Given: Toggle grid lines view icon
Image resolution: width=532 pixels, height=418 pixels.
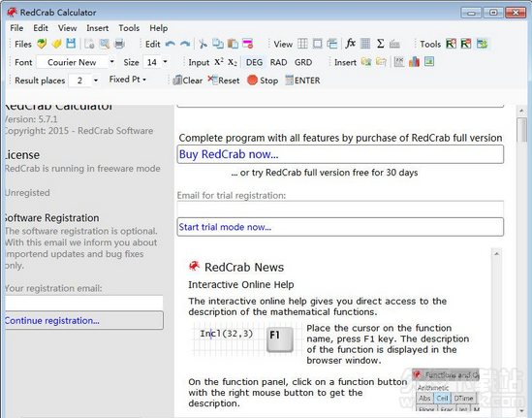Looking at the screenshot, I should coord(302,44).
